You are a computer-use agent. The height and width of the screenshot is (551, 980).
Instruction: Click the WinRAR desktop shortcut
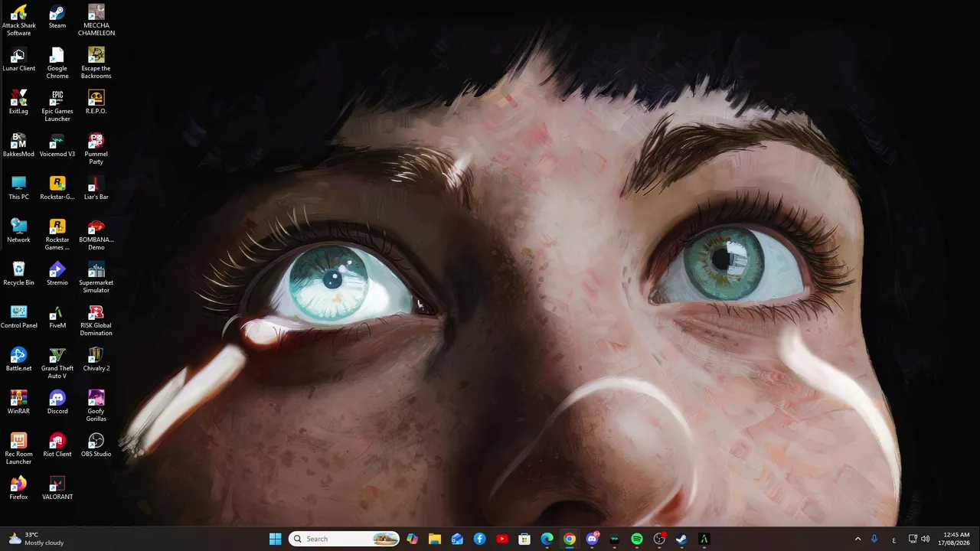click(x=18, y=403)
